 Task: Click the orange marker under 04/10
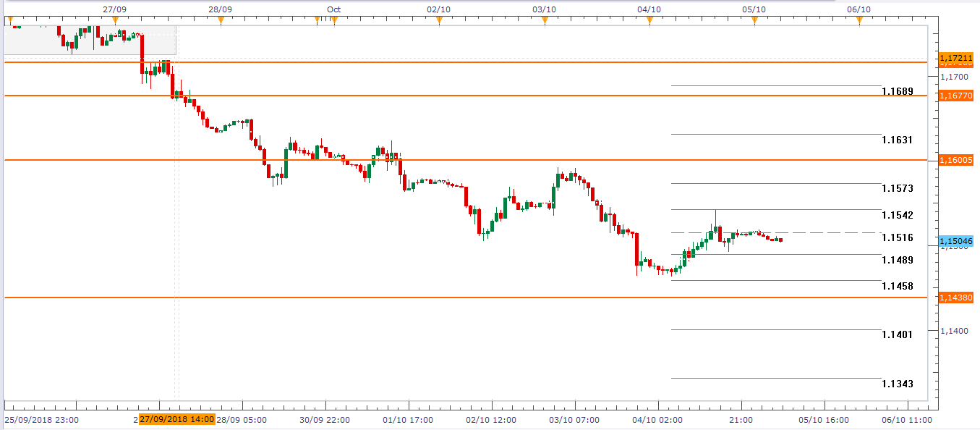click(649, 21)
